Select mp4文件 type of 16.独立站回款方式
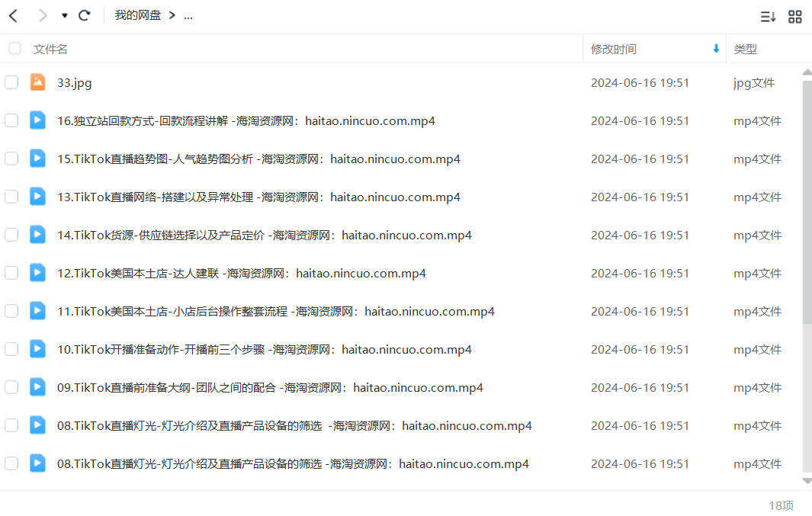 point(757,121)
